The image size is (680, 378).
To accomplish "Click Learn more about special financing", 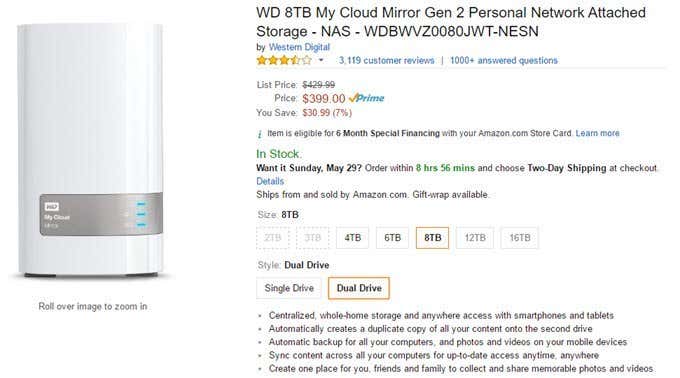I will [x=598, y=134].
